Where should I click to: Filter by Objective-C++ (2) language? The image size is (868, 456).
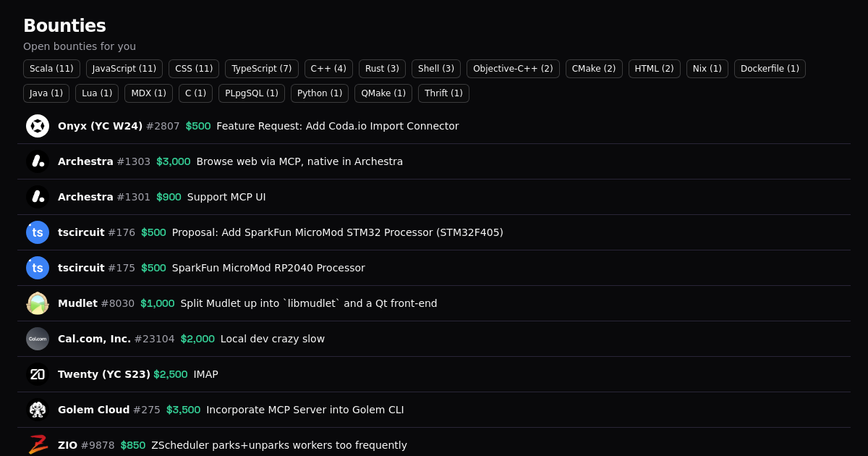(x=513, y=69)
